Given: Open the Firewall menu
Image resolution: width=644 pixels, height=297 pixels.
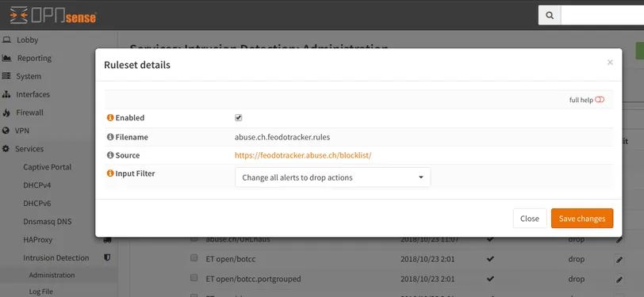Looking at the screenshot, I should pos(29,112).
